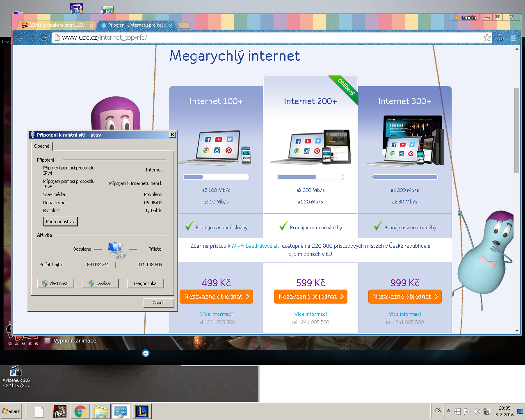Open a new Chrome tab
This screenshot has width=525, height=420.
pos(184,25)
